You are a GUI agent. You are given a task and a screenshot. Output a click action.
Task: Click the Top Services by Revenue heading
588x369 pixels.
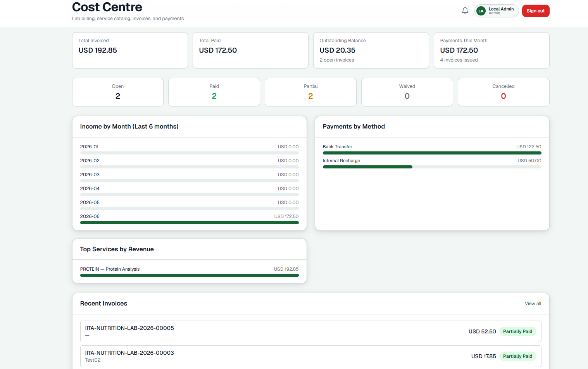coord(117,249)
